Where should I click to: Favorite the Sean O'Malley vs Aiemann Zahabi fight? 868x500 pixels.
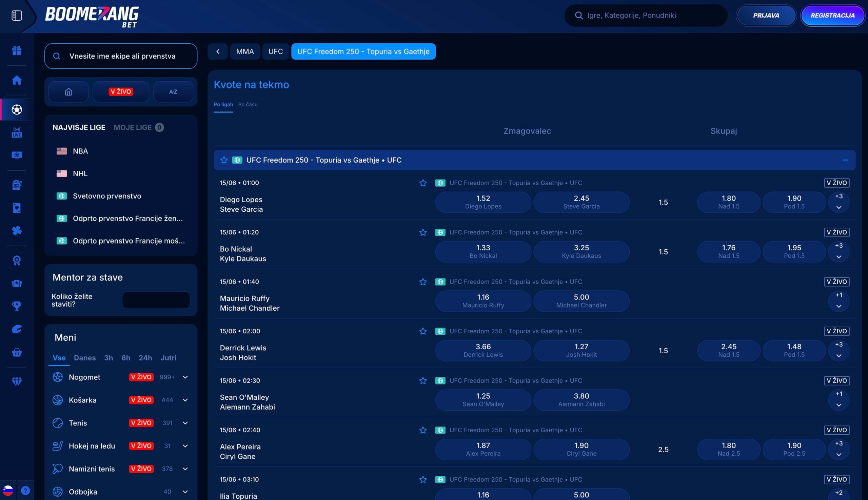tap(423, 381)
